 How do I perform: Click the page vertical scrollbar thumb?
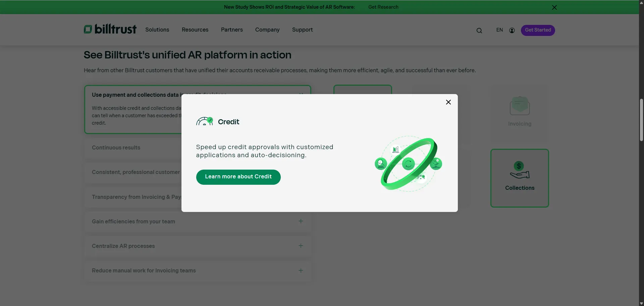pyautogui.click(x=641, y=120)
